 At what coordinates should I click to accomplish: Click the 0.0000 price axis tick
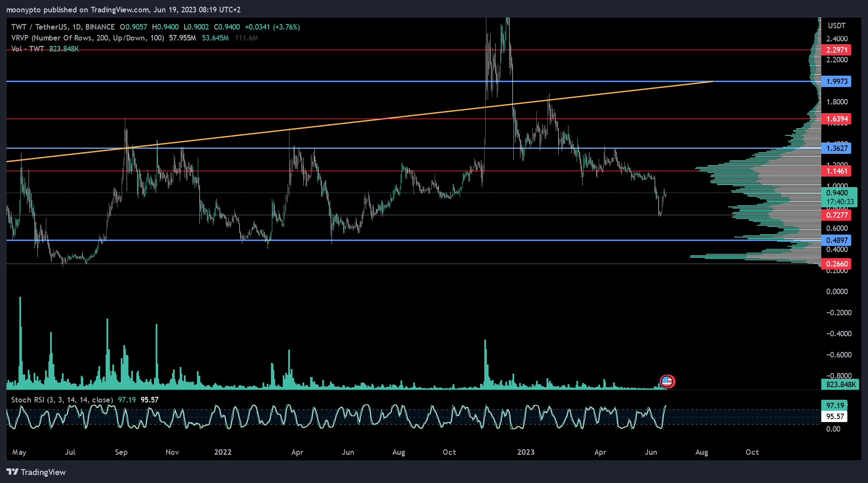837,292
